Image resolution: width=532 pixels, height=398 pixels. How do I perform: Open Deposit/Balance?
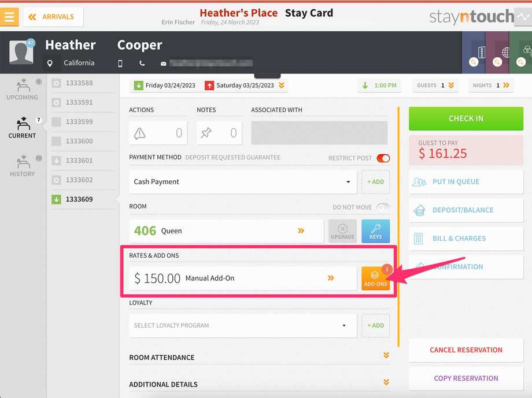[466, 210]
